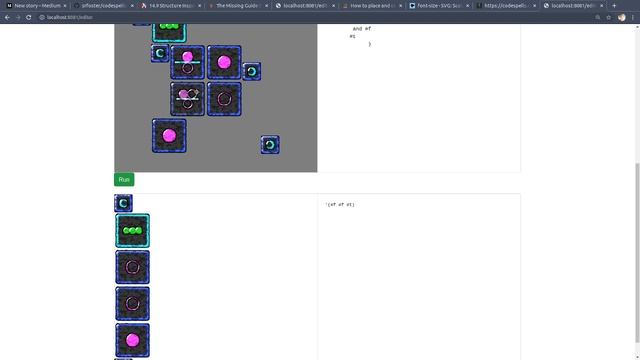
Task: Go back in browser history
Action: pos(7,18)
